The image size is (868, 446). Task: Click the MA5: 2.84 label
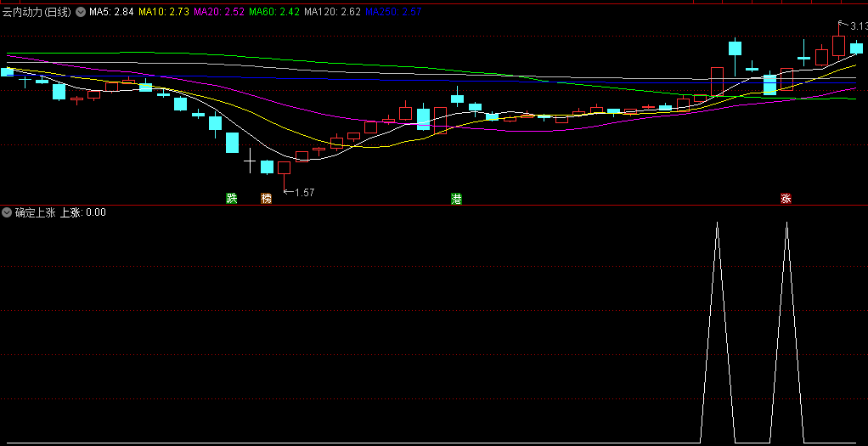(x=111, y=12)
